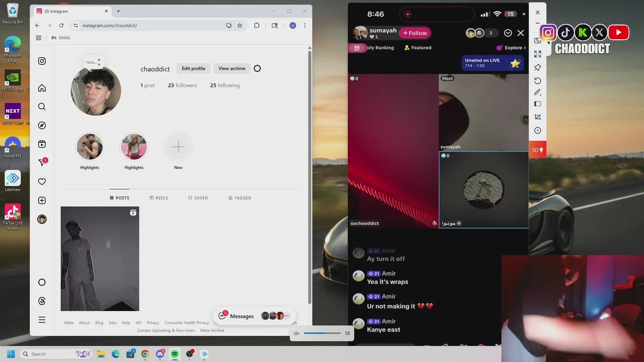Click the Privacy footer link

153,323
